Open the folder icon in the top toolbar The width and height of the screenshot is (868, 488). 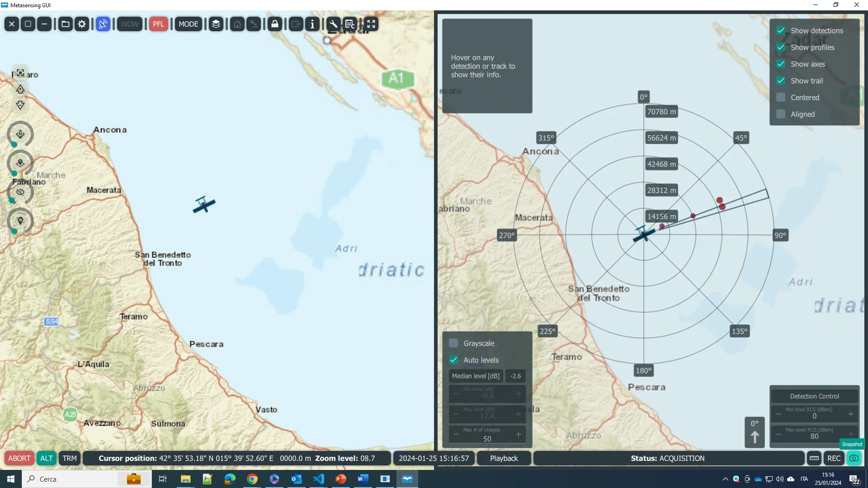pyautogui.click(x=66, y=24)
